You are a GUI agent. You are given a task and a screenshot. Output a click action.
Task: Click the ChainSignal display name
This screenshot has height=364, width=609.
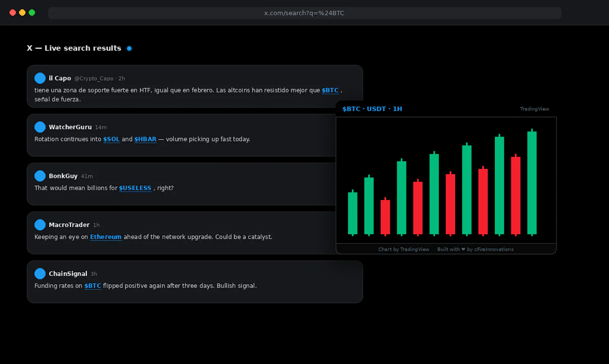[x=68, y=273]
